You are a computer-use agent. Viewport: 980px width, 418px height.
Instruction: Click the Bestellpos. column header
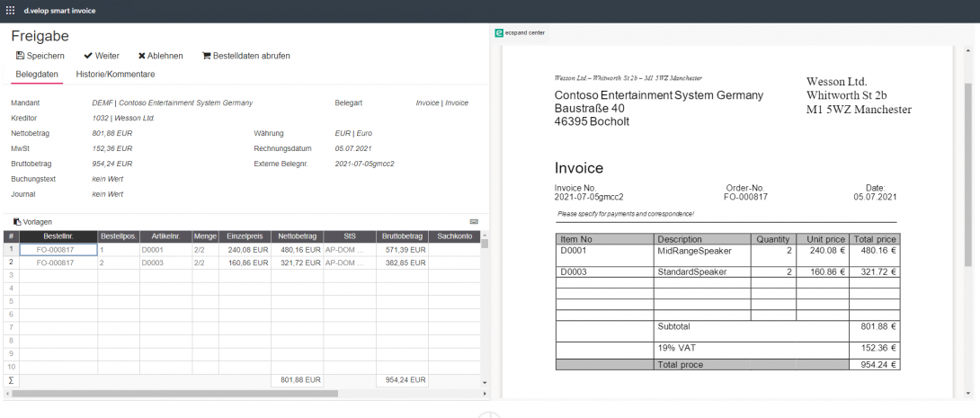[119, 236]
